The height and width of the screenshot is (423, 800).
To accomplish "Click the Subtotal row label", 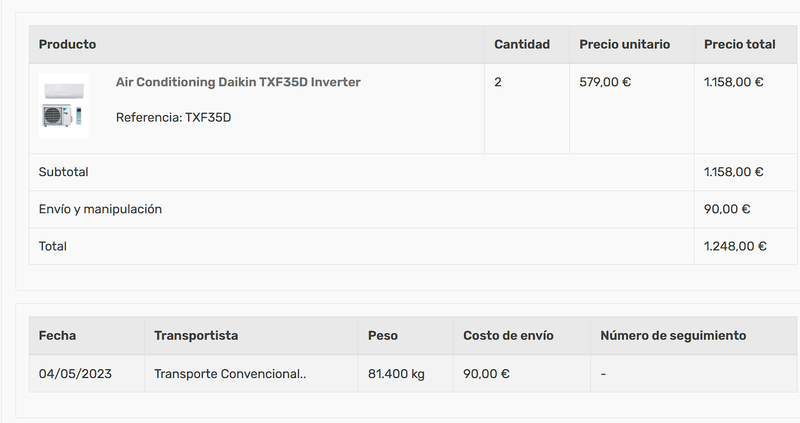I will coord(63,172).
